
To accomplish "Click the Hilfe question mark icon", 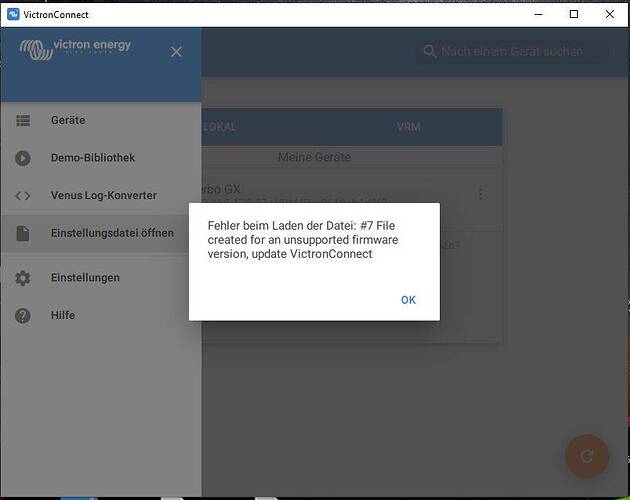I will (23, 316).
